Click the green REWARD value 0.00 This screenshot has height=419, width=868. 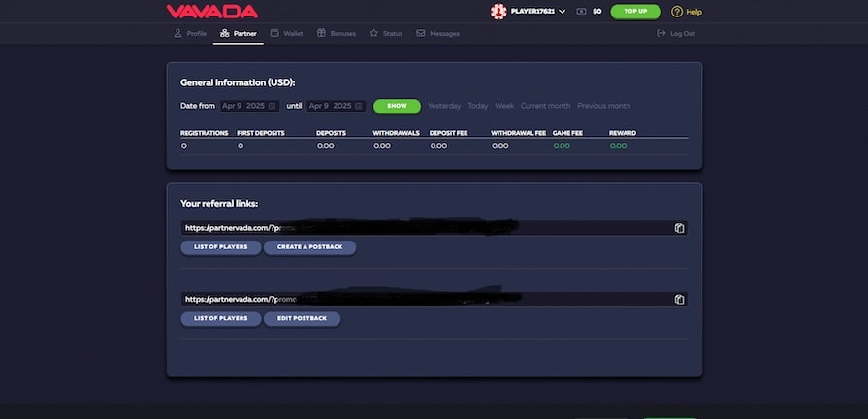[x=618, y=146]
